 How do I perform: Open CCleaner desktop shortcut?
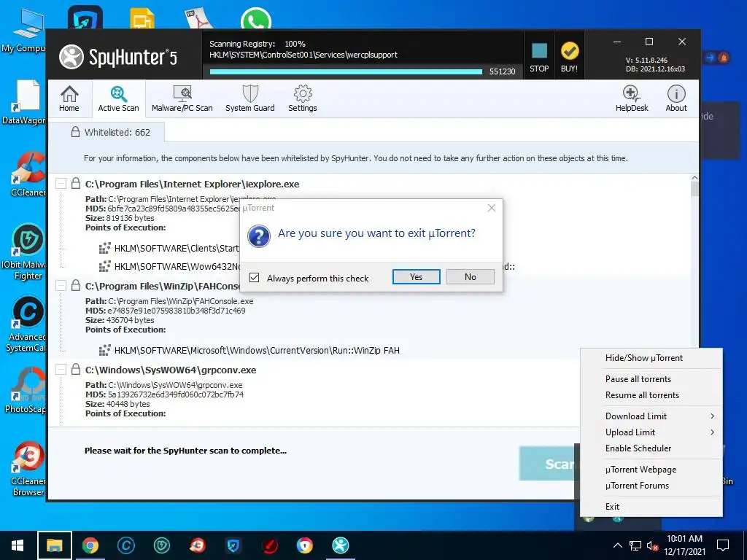pyautogui.click(x=28, y=174)
